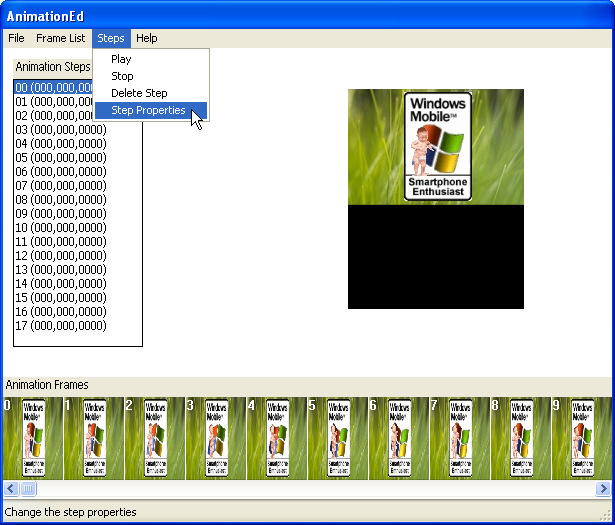Image resolution: width=615 pixels, height=525 pixels.
Task: Close the Steps menu
Action: click(x=111, y=38)
